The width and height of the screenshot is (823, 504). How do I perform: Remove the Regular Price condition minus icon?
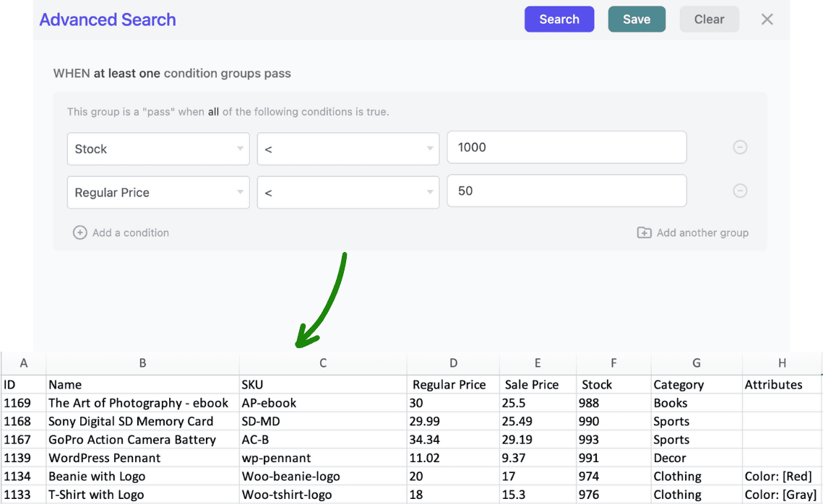(740, 191)
